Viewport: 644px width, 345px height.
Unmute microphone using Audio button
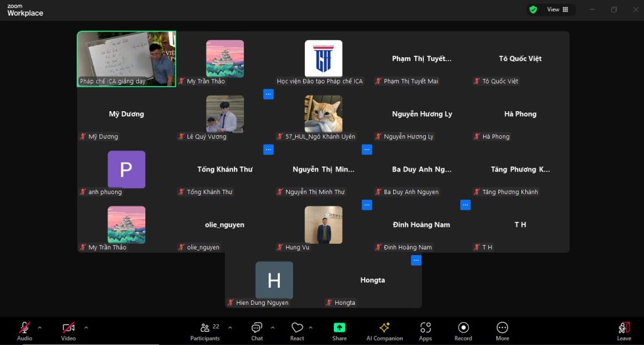point(25,331)
